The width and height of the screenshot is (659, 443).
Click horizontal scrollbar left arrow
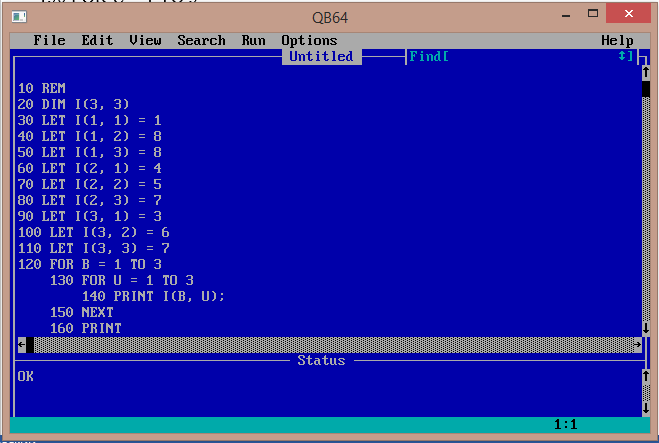tap(21, 345)
